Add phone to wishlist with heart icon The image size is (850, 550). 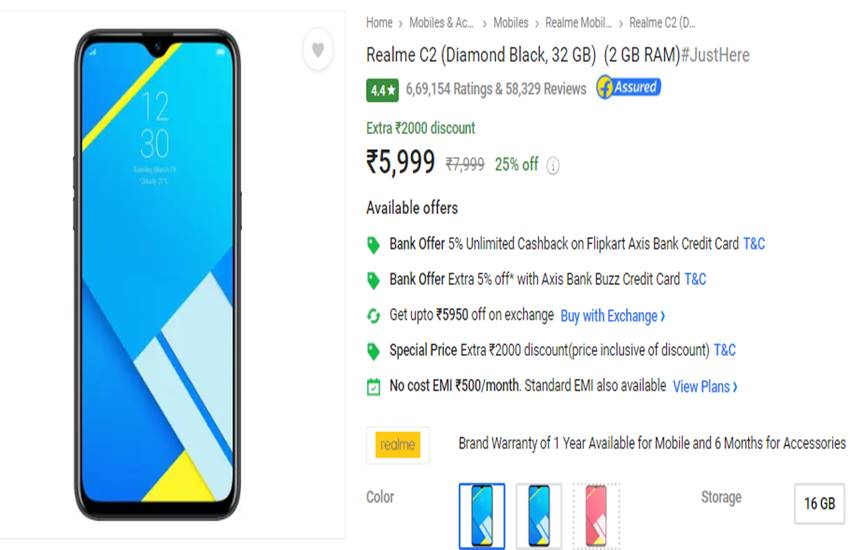tap(318, 50)
